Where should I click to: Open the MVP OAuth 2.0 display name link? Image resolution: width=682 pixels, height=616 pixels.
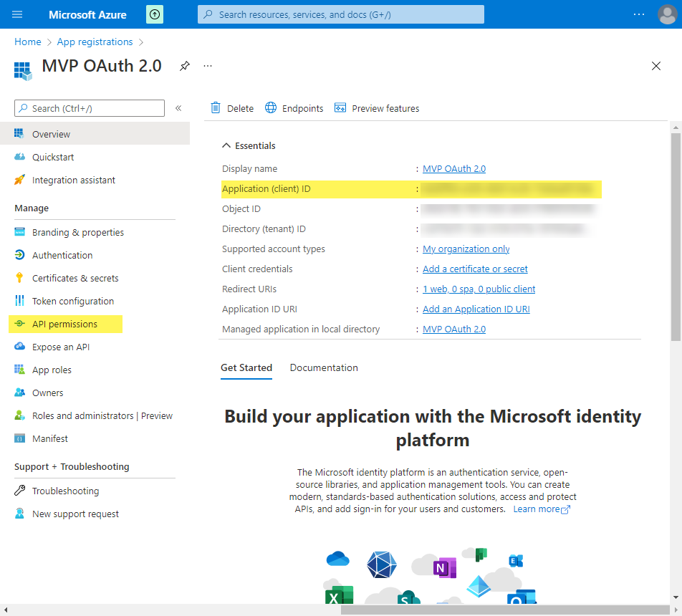tap(454, 169)
